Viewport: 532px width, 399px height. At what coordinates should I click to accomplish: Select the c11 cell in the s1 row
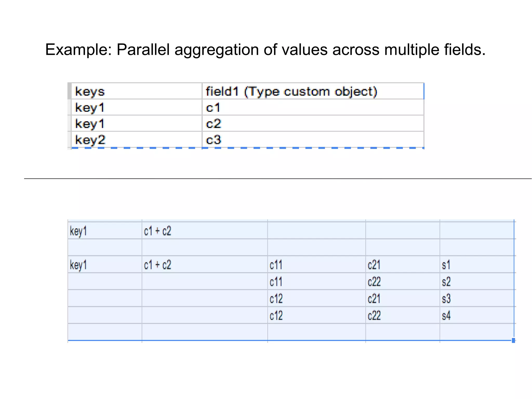click(317, 265)
